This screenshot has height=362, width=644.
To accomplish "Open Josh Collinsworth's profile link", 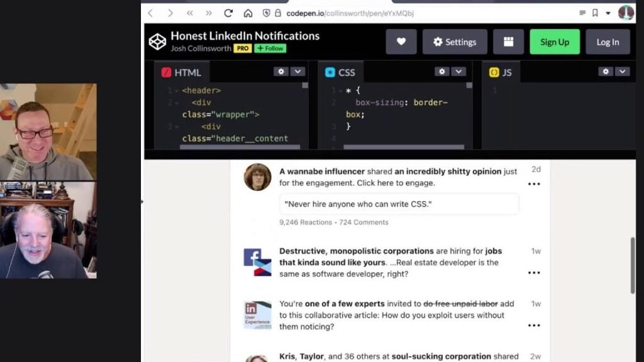I will (201, 48).
